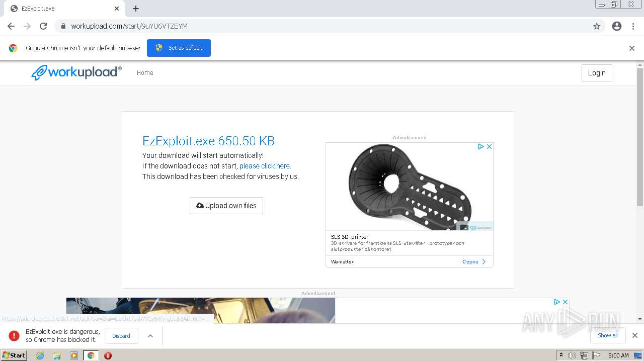Viewport: 644px width, 362px height.
Task: Click the workupload logo
Action: point(76,72)
